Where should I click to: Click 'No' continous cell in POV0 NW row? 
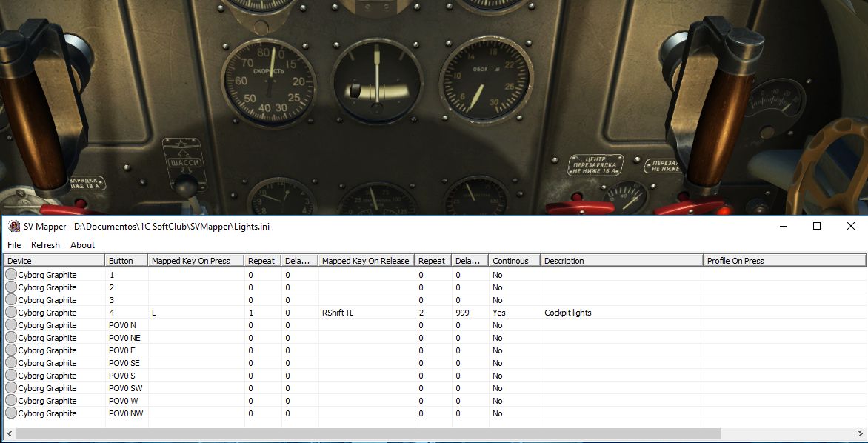tap(515, 413)
